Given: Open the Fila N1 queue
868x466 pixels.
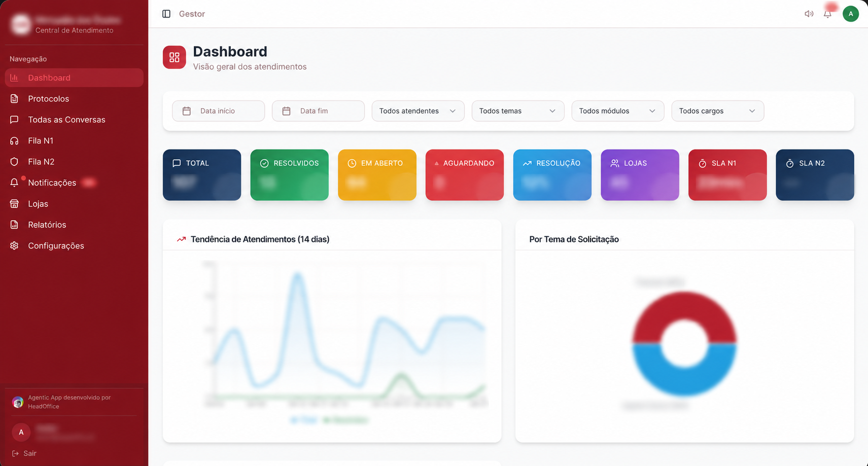Looking at the screenshot, I should [x=74, y=141].
